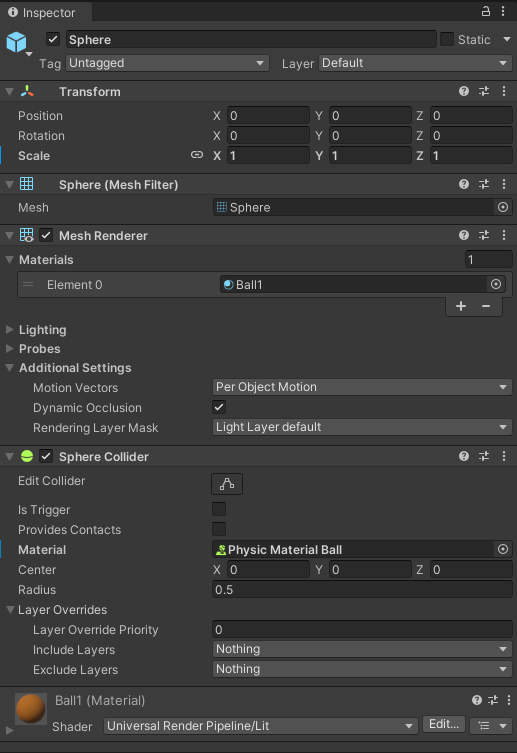
Task: Open Sphere Collider help reference
Action: point(464,456)
